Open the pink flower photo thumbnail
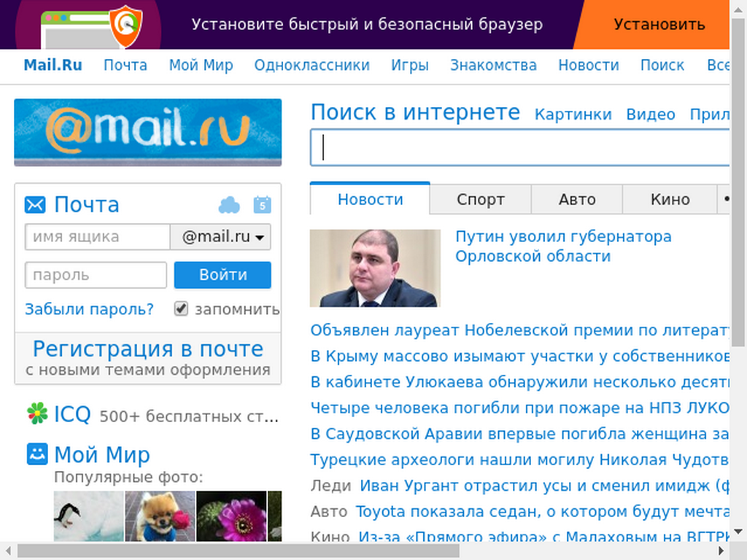747x560 pixels. 231,516
